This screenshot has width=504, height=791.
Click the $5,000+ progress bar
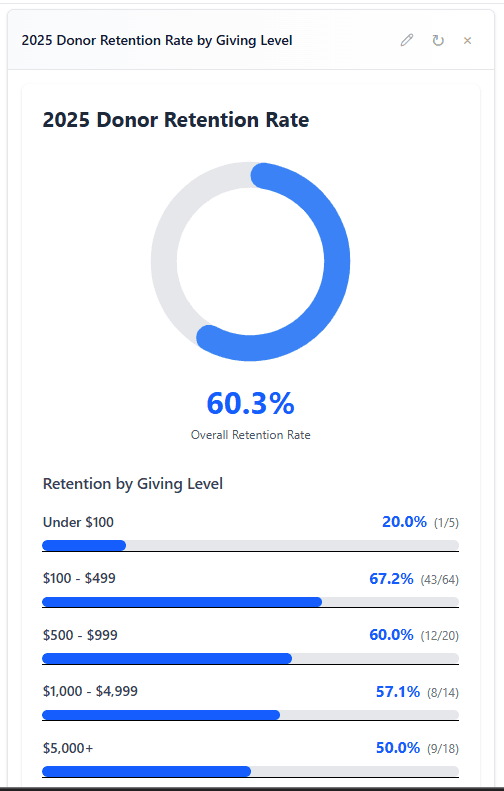250,771
